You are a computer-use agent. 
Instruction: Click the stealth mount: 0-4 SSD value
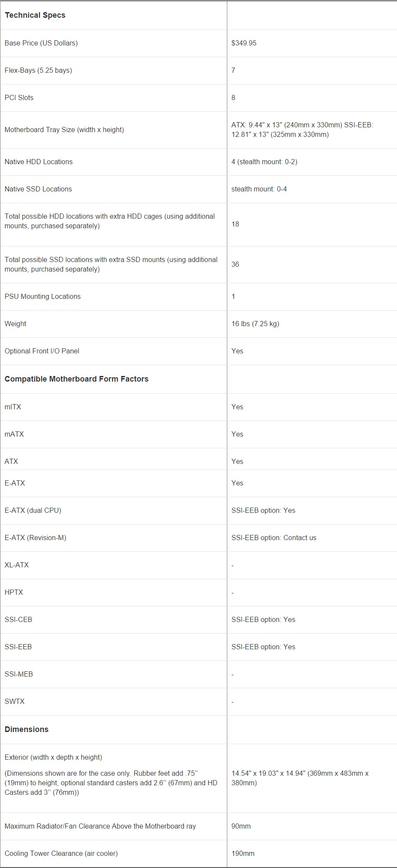click(259, 189)
